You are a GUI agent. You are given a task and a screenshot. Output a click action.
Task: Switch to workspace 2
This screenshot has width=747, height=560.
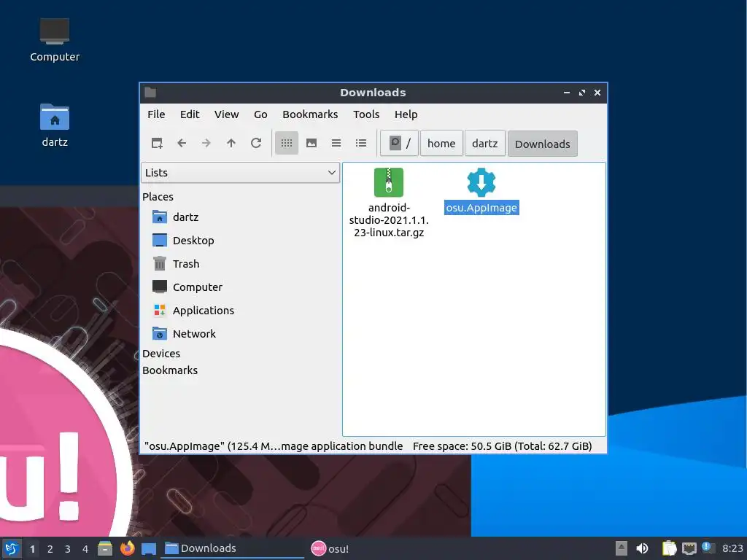tap(50, 549)
